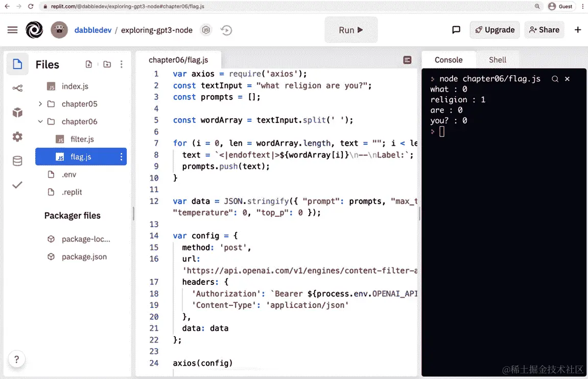Select the chapter06/flag.js editor tab

point(178,60)
